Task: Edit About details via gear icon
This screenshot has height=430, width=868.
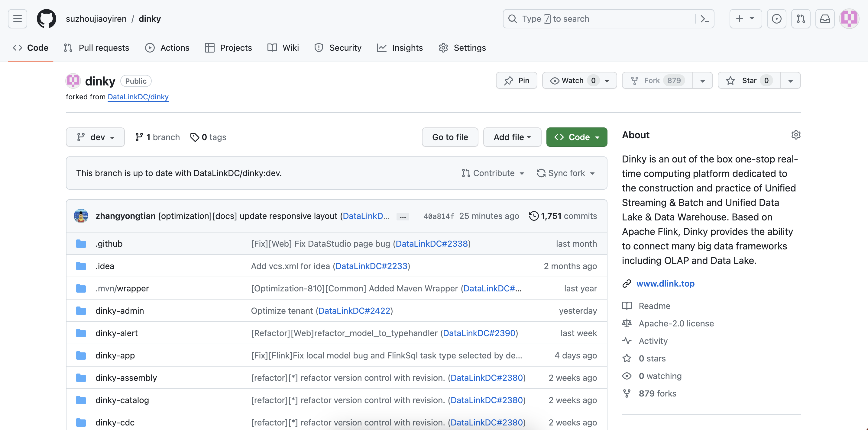Action: [795, 135]
